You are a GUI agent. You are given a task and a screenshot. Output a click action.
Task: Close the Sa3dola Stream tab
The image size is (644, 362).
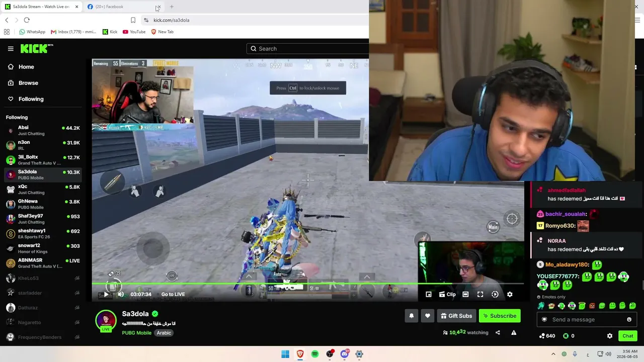pos(76,7)
